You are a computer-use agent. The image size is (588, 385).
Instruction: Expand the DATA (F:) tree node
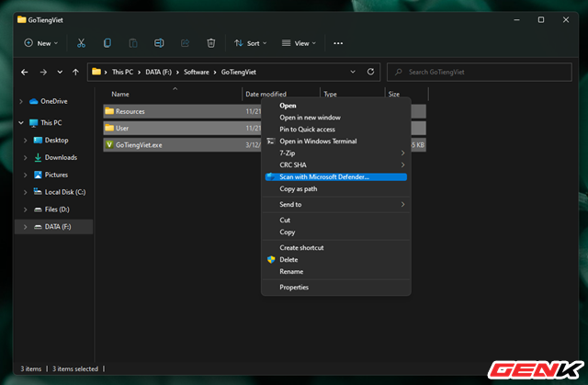pyautogui.click(x=25, y=226)
